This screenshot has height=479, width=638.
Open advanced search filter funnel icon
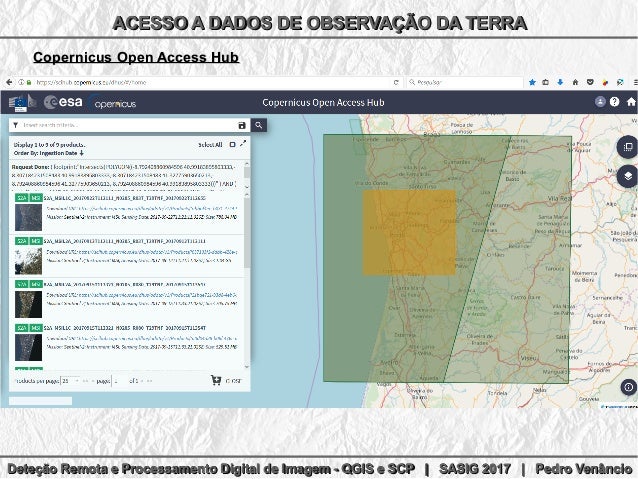[15, 125]
